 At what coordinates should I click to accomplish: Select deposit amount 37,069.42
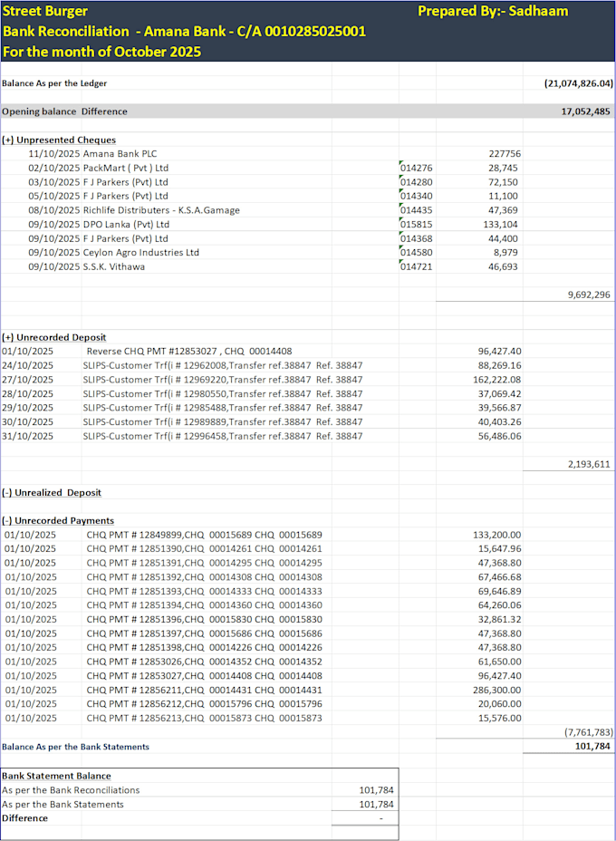tap(500, 393)
